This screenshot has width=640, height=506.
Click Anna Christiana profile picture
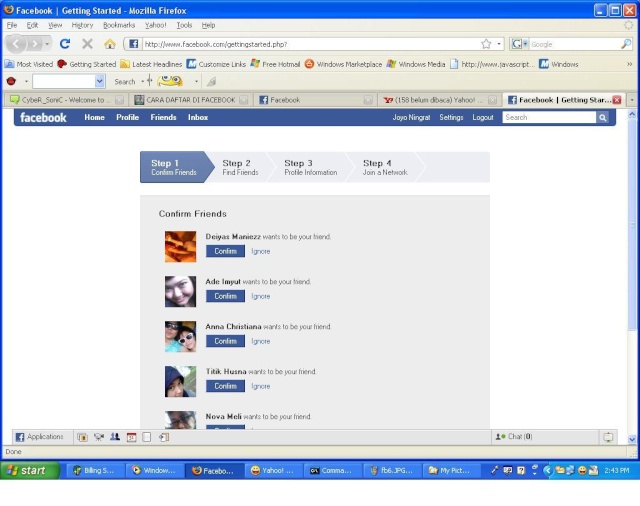[x=180, y=336]
